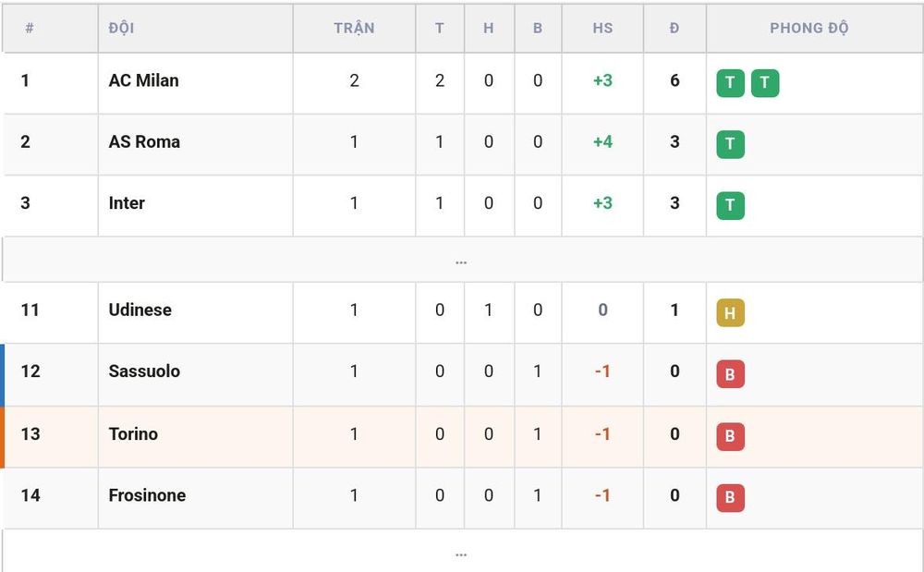924x572 pixels.
Task: Click AC Milan's first green T badge
Action: [730, 83]
